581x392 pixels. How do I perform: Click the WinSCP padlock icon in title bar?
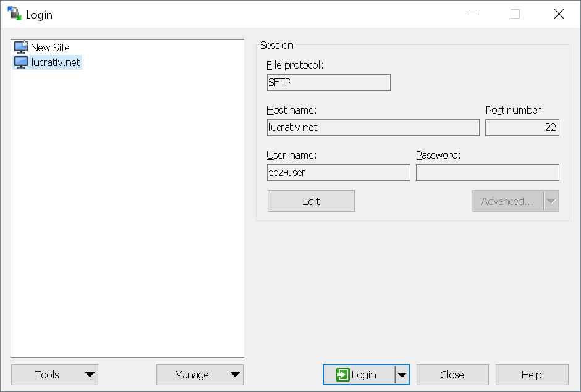14,14
